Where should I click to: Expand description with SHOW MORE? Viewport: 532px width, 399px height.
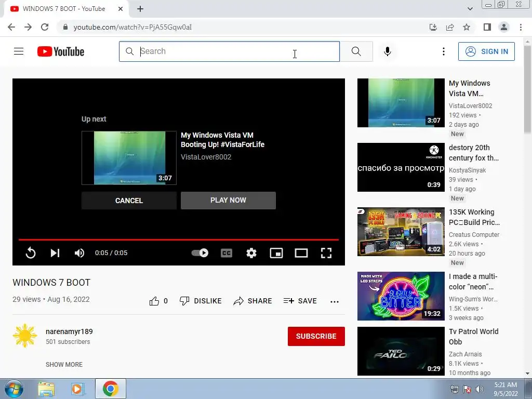[64, 364]
